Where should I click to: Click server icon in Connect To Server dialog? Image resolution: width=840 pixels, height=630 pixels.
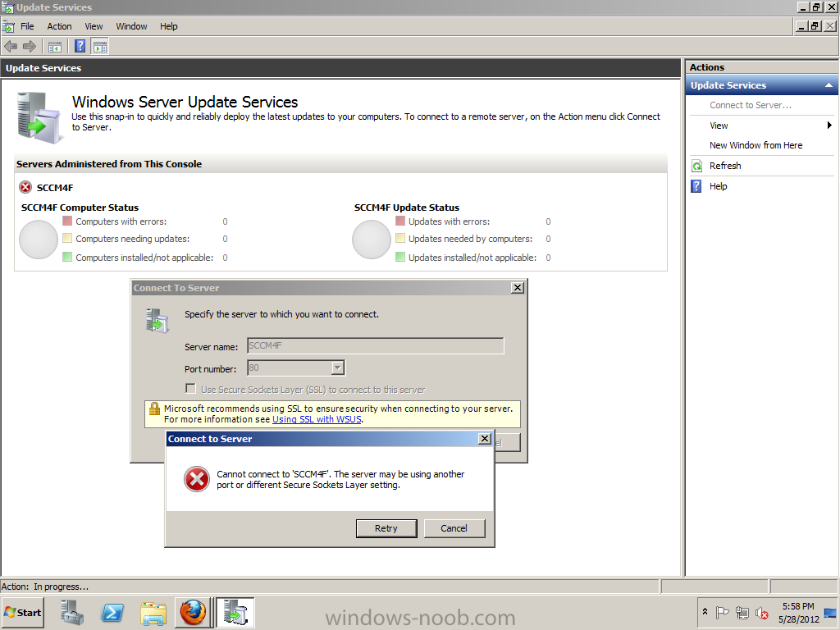[157, 321]
